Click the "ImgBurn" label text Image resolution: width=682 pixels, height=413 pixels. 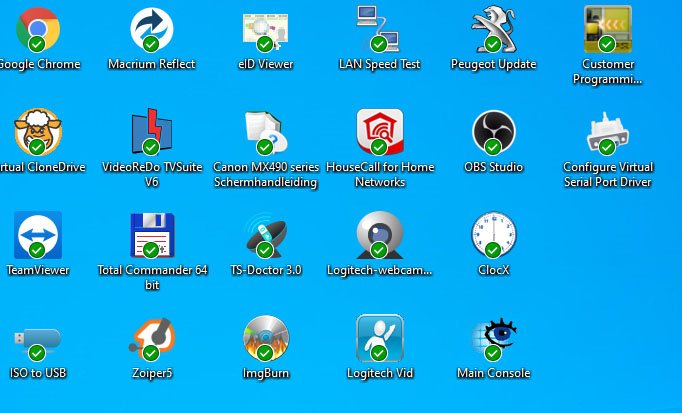(265, 373)
